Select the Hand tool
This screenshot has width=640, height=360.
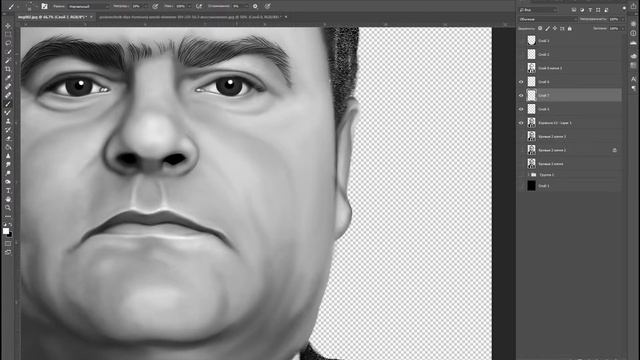(8, 199)
